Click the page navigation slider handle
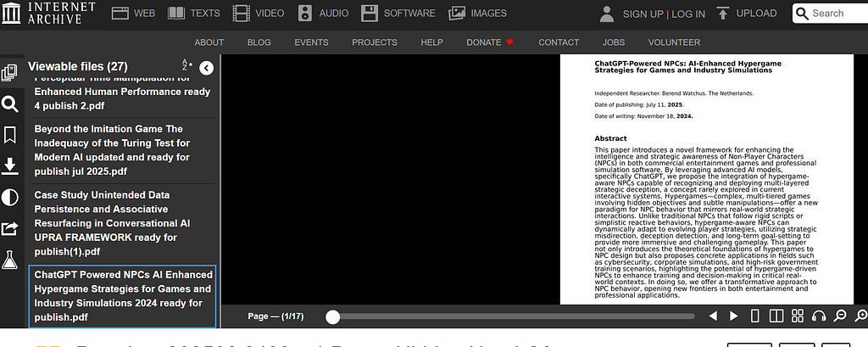Image resolution: width=868 pixels, height=347 pixels. (332, 316)
